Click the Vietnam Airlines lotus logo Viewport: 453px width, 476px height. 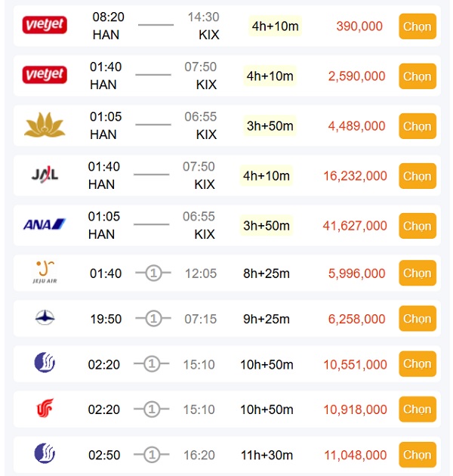point(45,125)
